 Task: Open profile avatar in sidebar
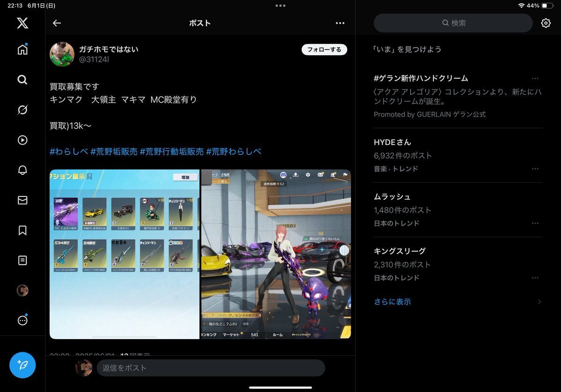point(22,290)
